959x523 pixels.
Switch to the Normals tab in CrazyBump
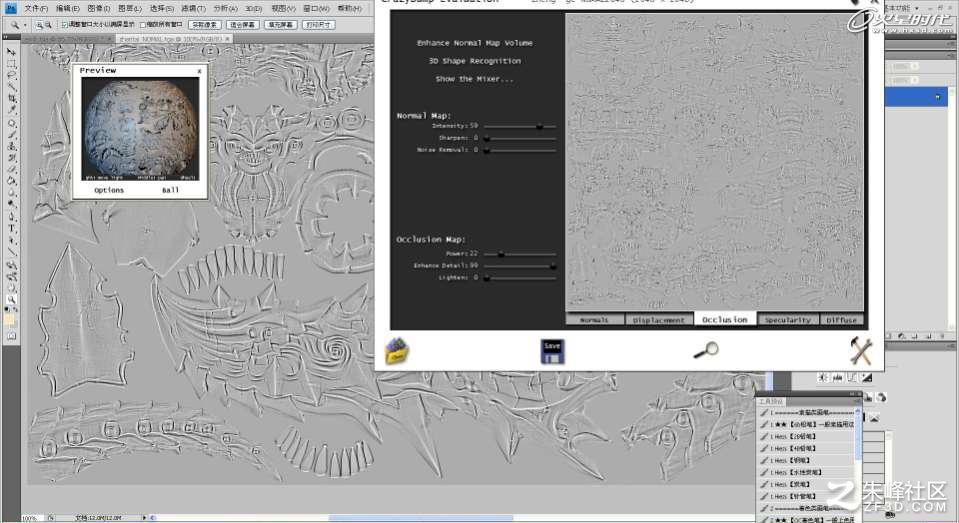coord(595,319)
